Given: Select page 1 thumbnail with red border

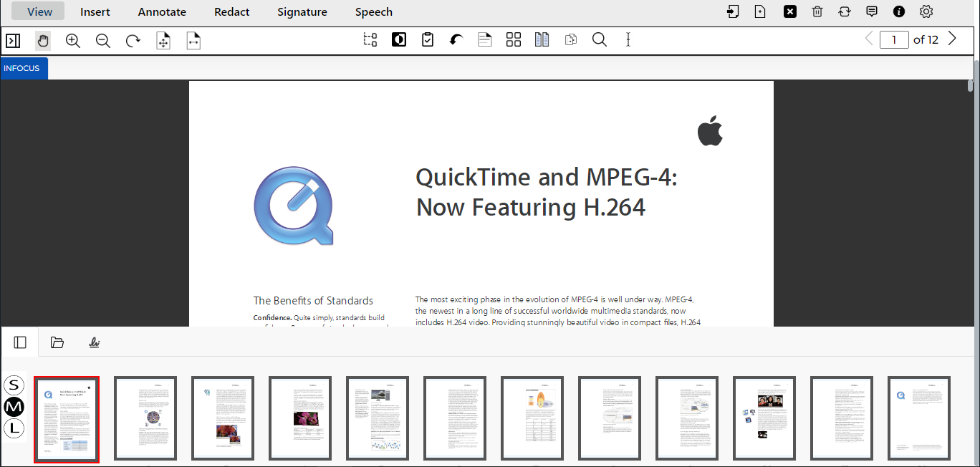Looking at the screenshot, I should click(x=67, y=419).
